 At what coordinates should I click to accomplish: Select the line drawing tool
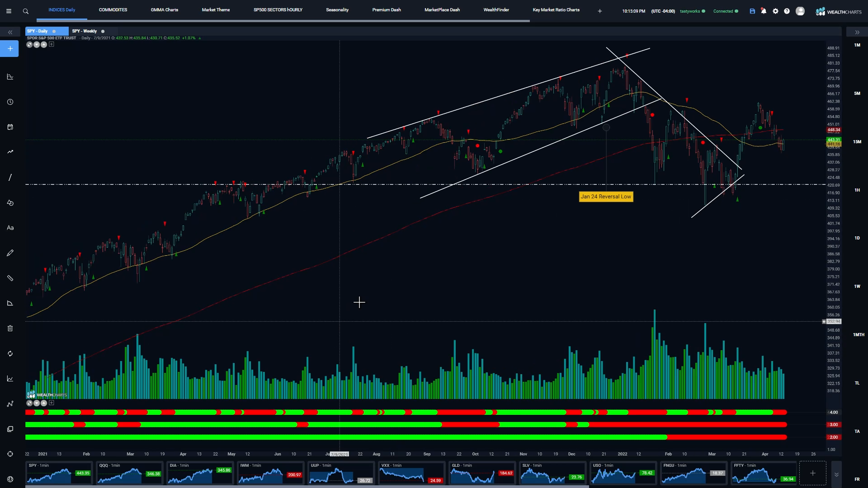pos(10,178)
